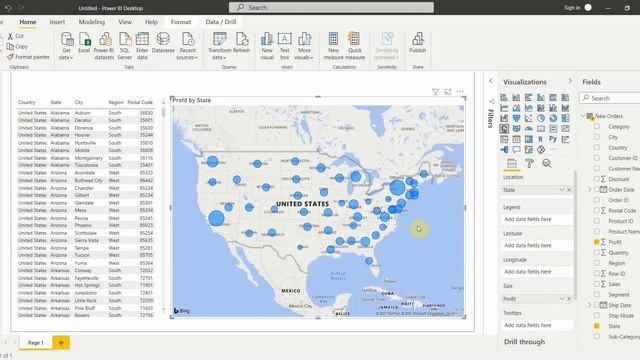Expand the Order Date field hierarchy
The height and width of the screenshot is (360, 640).
(589, 189)
